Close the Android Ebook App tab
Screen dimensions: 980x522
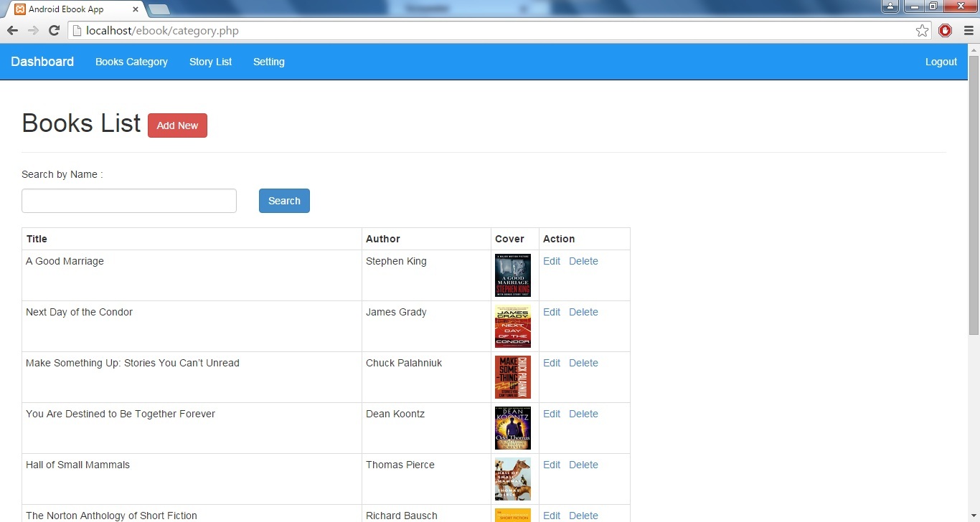click(x=136, y=9)
